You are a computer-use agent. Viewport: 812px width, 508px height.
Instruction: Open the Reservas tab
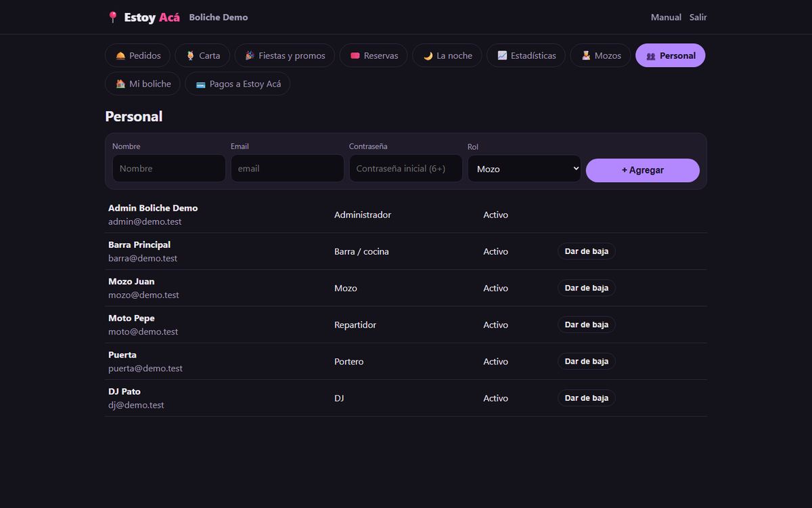coord(374,56)
